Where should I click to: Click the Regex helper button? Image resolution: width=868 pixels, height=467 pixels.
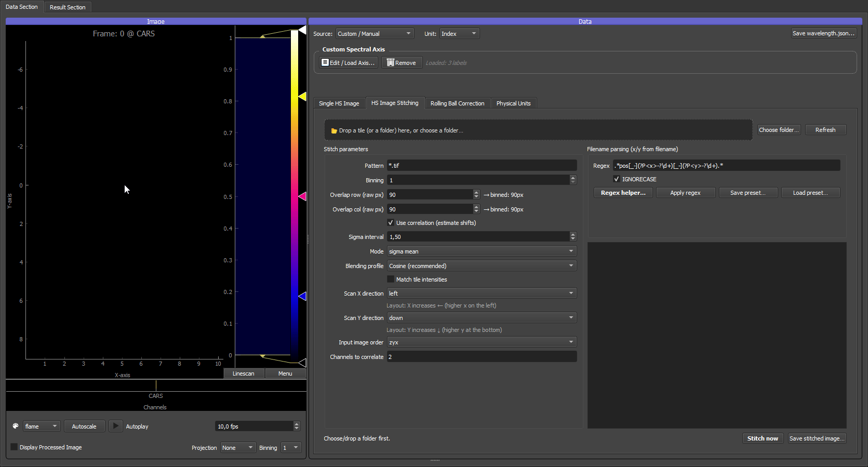tap(623, 193)
